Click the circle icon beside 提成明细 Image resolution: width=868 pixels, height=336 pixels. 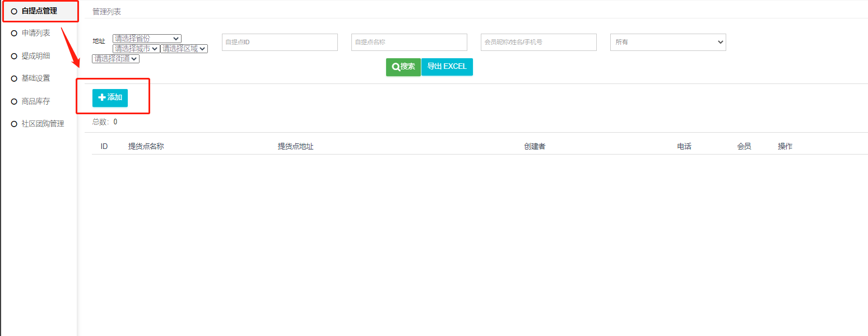[x=14, y=56]
